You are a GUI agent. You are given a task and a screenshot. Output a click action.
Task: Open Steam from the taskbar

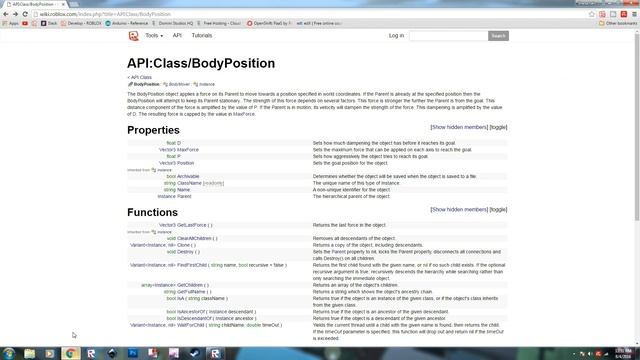click(194, 353)
